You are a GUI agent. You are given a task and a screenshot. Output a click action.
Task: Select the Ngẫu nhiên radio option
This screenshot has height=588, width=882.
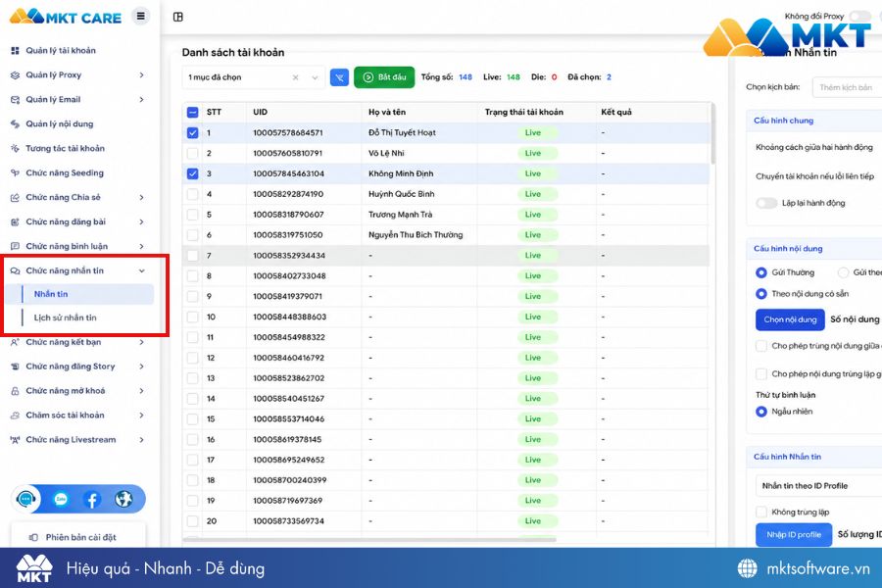(761, 412)
